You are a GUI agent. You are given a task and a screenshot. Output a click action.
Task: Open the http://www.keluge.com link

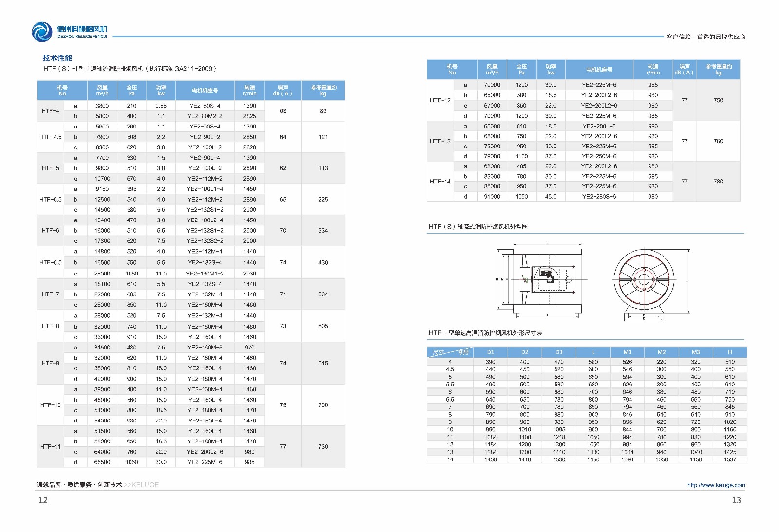pos(716,485)
